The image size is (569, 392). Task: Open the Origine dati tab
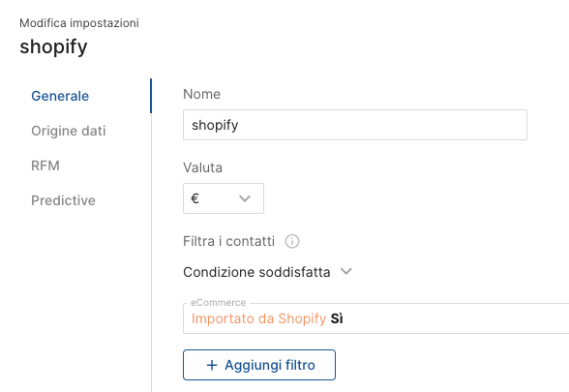pos(69,131)
